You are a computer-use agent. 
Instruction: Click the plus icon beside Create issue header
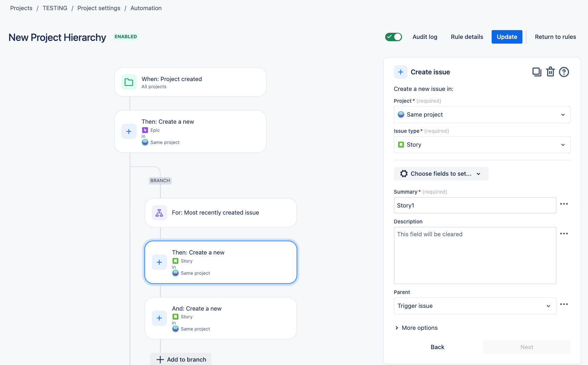coord(401,72)
